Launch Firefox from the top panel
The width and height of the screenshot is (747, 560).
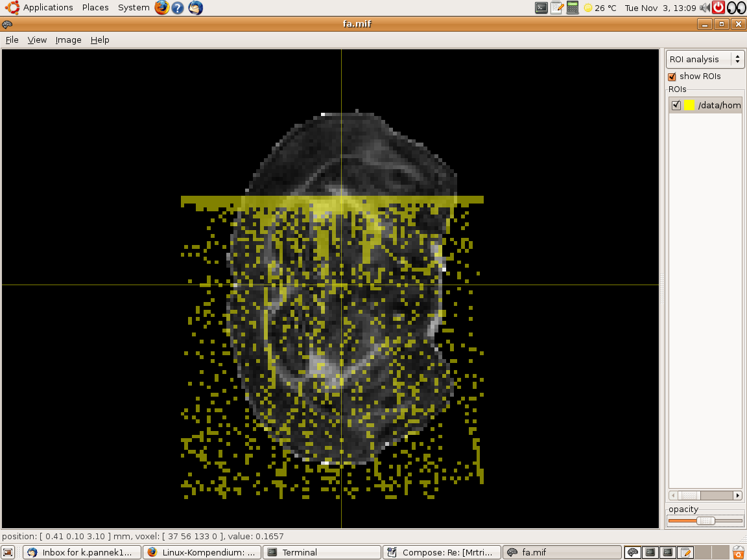[161, 8]
